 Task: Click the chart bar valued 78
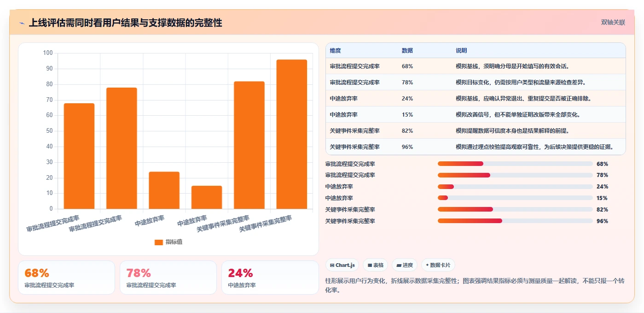tap(122, 148)
